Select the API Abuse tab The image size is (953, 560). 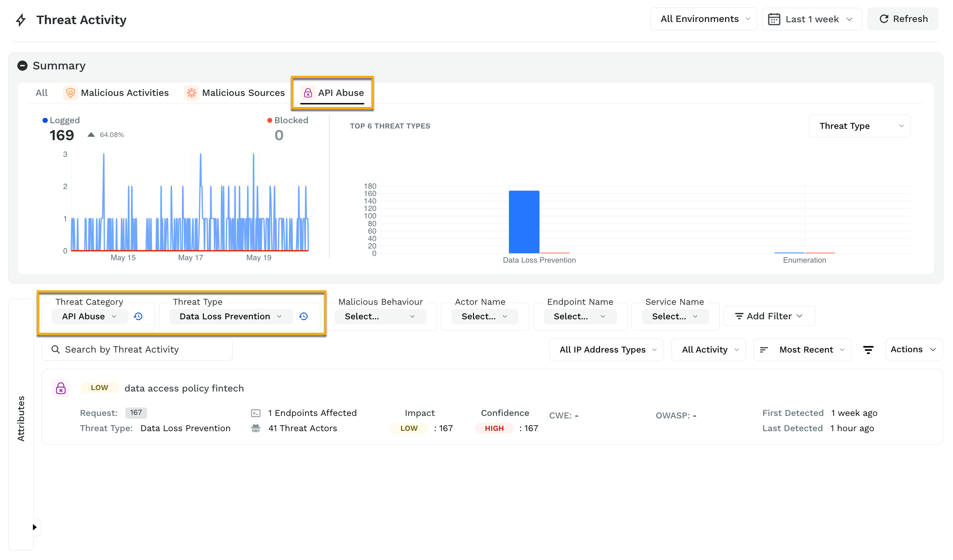click(332, 93)
